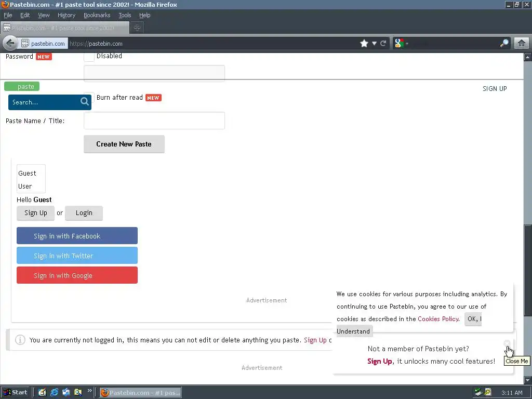The width and height of the screenshot is (532, 399).
Task: Click the page scrollbar down arrow
Action: 528,380
